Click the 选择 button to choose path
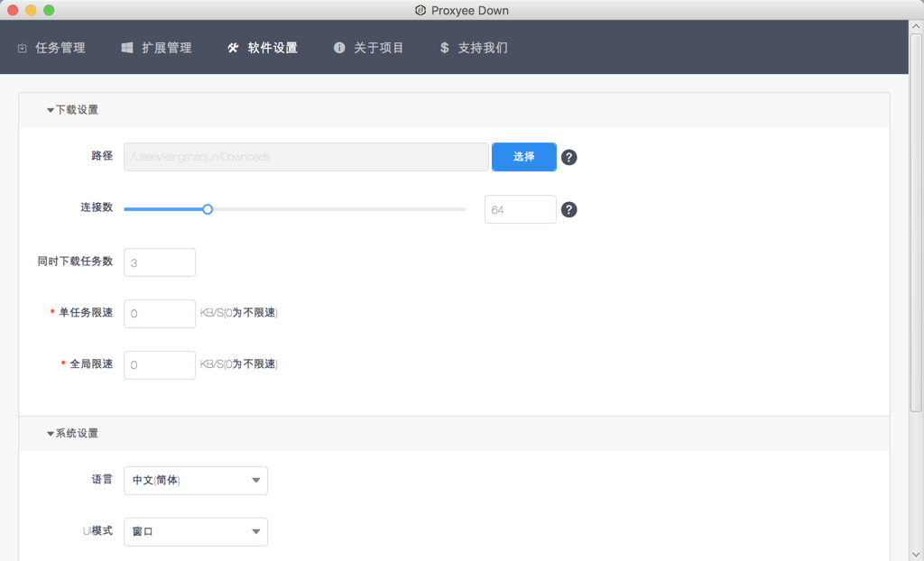 pyautogui.click(x=523, y=156)
